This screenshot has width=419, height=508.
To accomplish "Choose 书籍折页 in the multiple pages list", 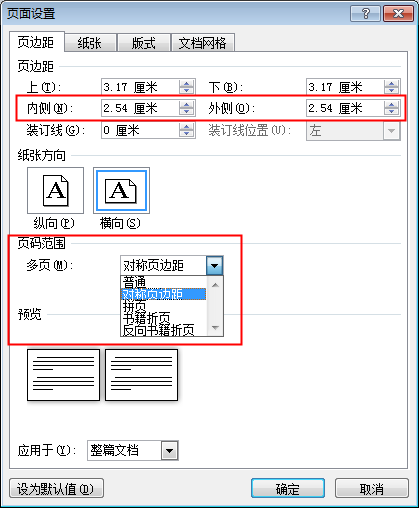I will (163, 318).
